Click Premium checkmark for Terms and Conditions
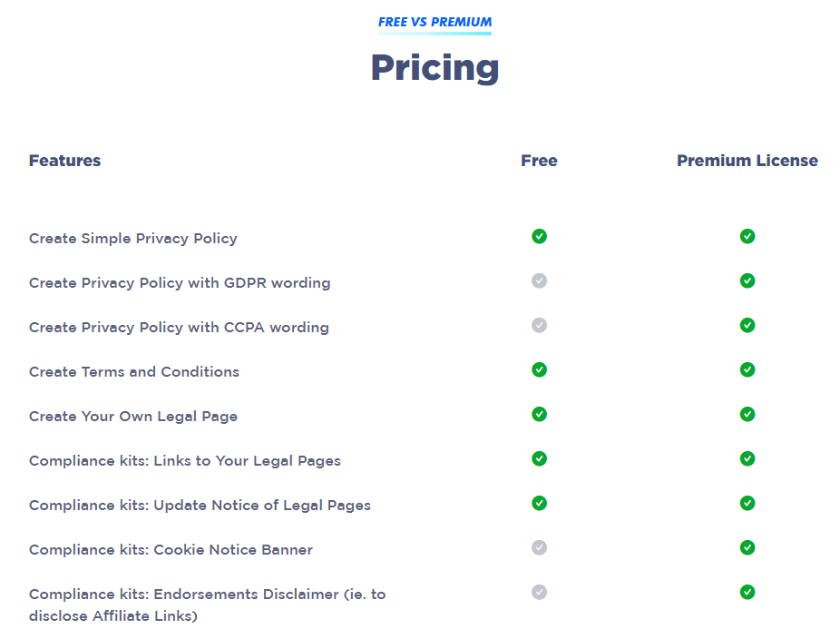 pos(747,370)
